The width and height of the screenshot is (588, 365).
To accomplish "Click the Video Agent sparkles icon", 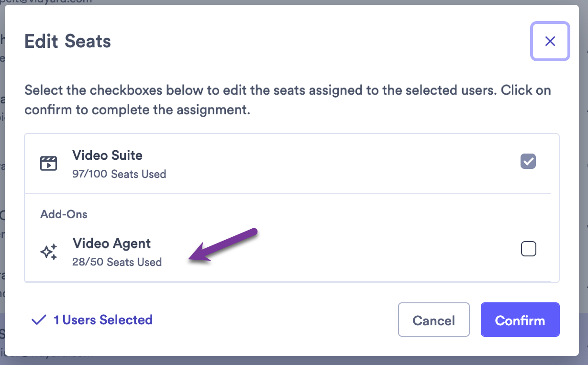I will (49, 251).
